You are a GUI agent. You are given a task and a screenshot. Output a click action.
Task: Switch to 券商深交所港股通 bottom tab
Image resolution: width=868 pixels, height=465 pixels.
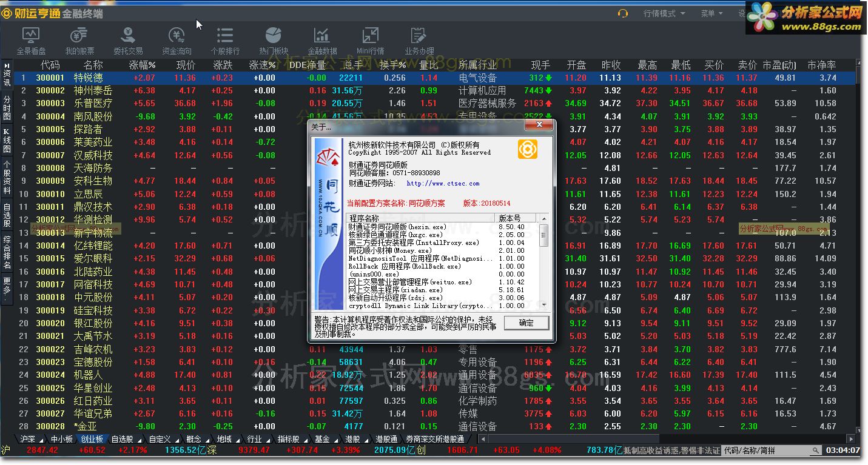(435, 440)
